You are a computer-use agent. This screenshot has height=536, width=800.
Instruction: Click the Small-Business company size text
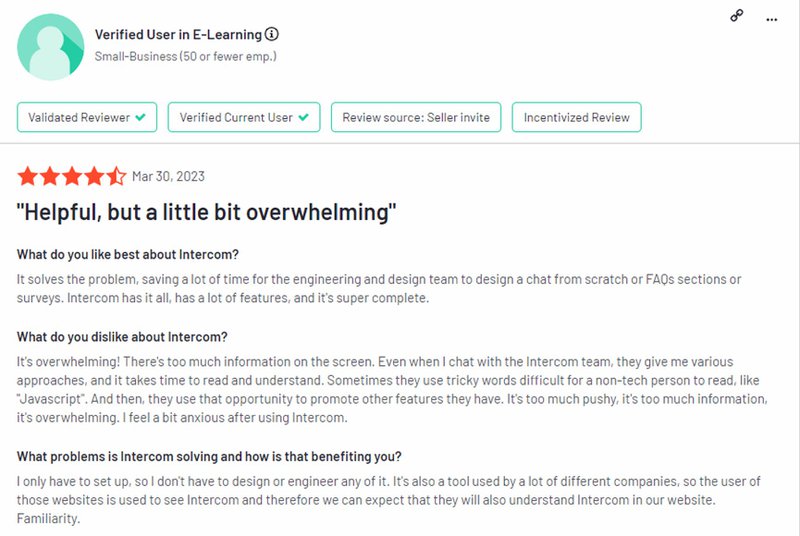[185, 56]
